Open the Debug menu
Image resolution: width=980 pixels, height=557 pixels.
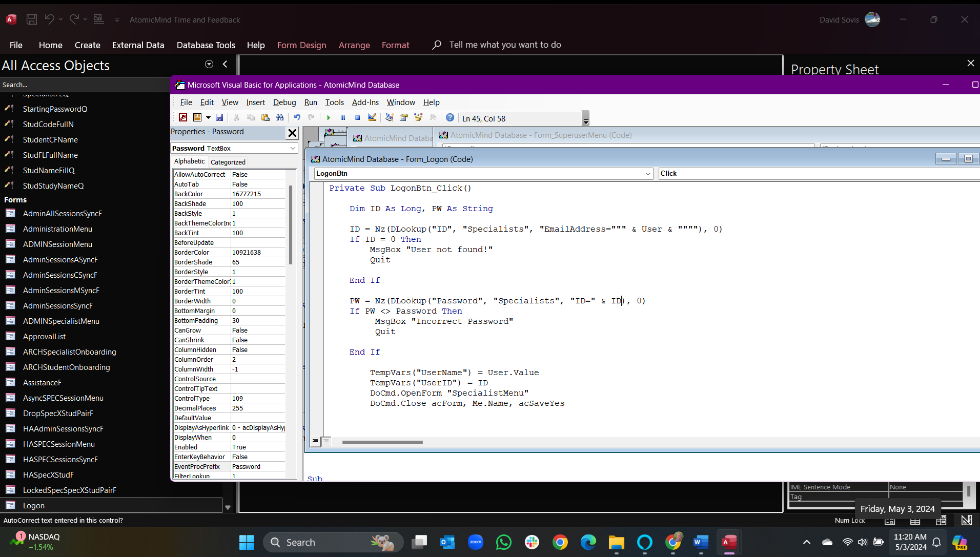(284, 102)
